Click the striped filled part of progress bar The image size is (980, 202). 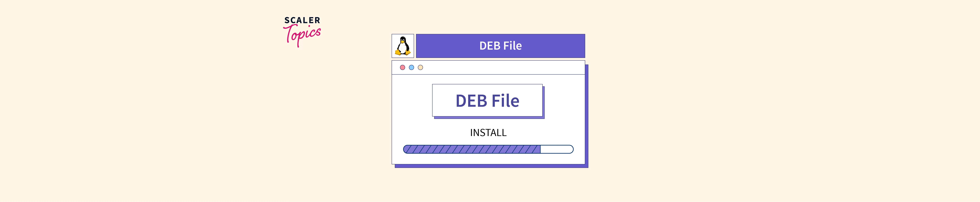tap(472, 149)
